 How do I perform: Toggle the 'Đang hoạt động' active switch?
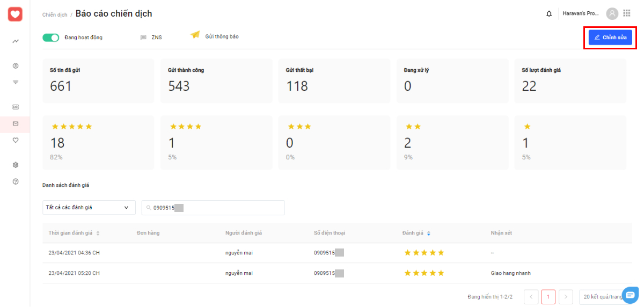pyautogui.click(x=50, y=38)
